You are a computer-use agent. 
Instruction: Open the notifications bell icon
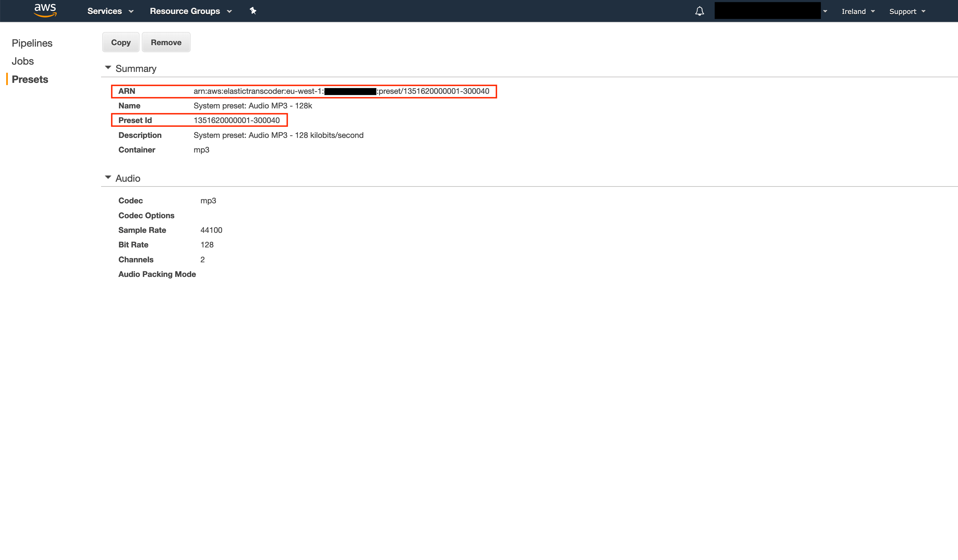click(699, 12)
